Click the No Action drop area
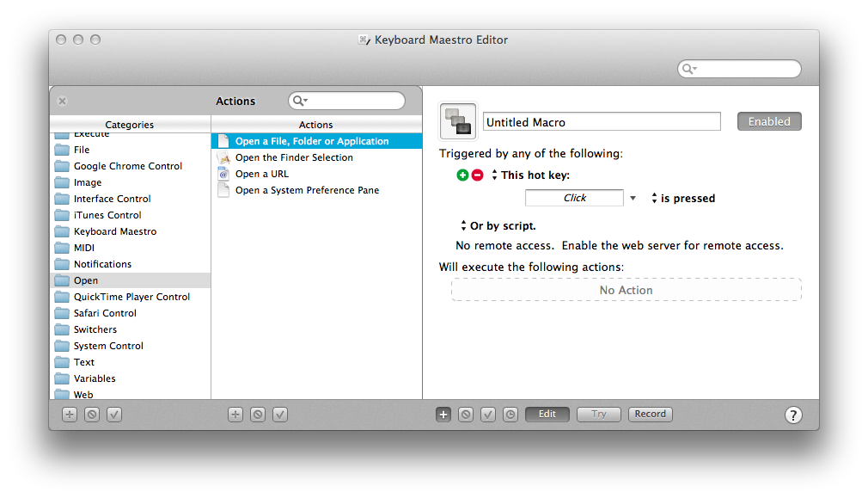This screenshot has width=868, height=498. coord(627,290)
